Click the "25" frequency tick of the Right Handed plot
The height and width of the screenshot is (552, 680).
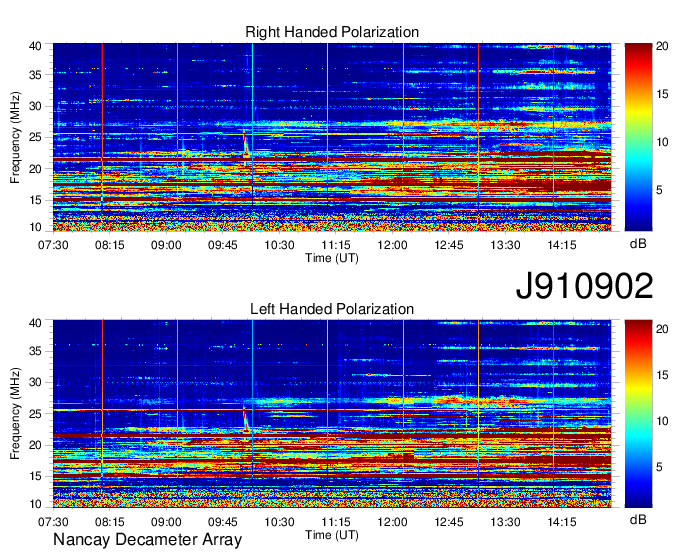click(x=35, y=137)
